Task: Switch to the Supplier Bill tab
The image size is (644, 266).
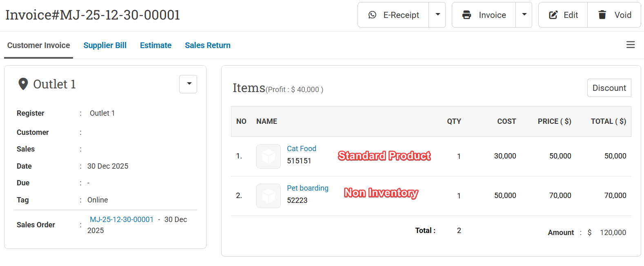Action: (x=105, y=45)
